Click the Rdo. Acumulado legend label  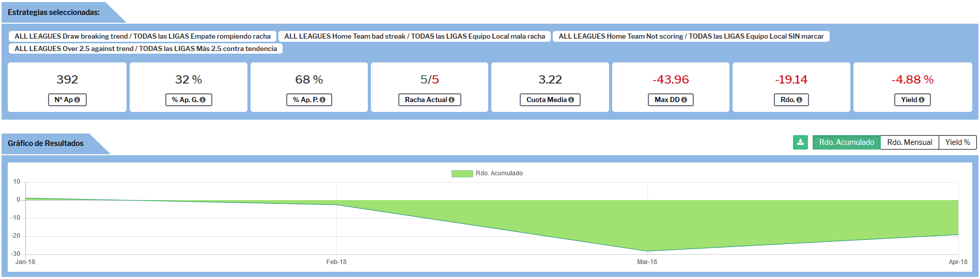[499, 173]
